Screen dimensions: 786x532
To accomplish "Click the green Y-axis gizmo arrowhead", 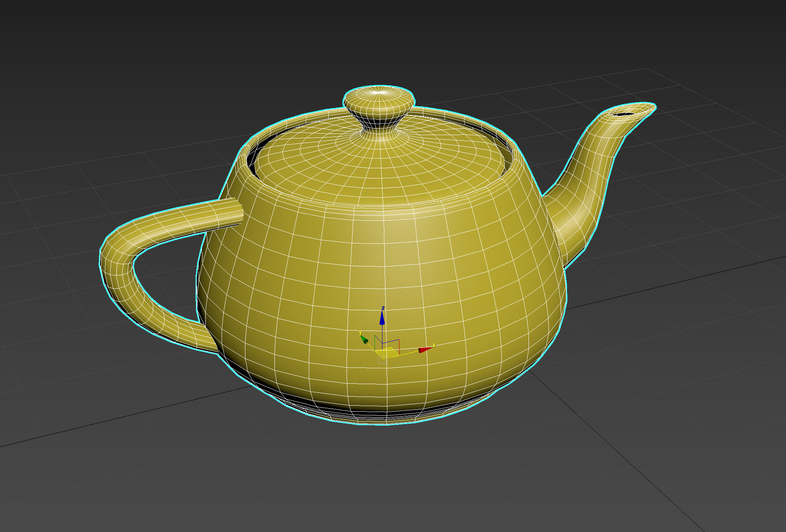I will tap(364, 340).
